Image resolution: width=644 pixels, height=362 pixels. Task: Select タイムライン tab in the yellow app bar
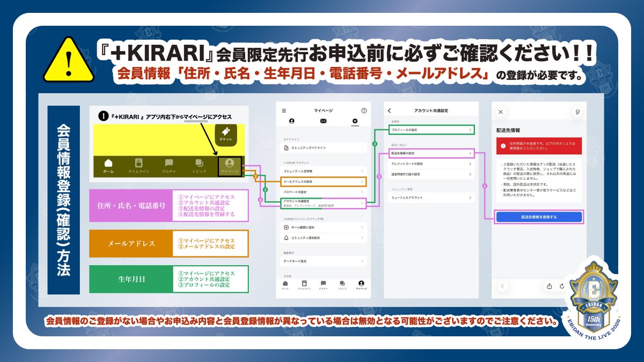(x=138, y=166)
